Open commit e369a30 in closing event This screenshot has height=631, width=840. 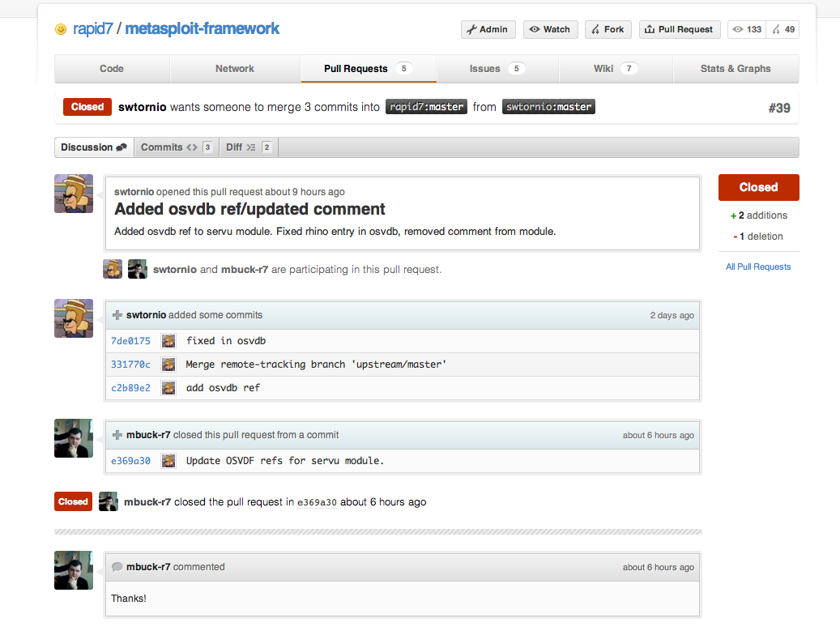317,502
